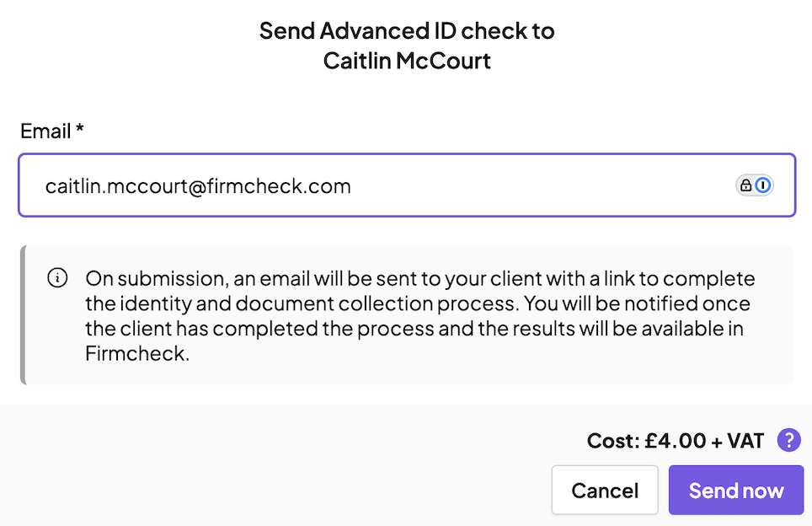Click the word Firmcheck in the notice
Viewport: 812px width, 526px height.
[x=137, y=354]
